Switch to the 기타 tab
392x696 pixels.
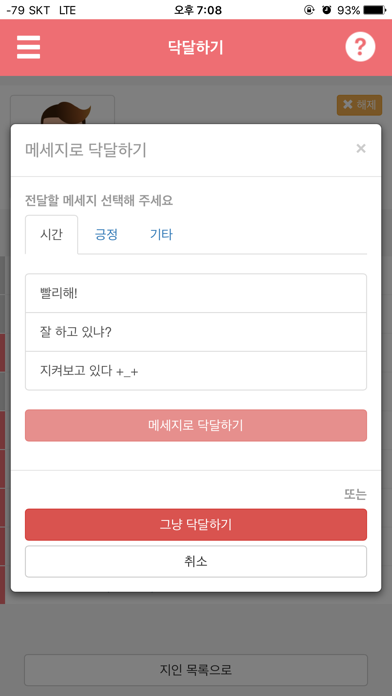click(x=161, y=234)
